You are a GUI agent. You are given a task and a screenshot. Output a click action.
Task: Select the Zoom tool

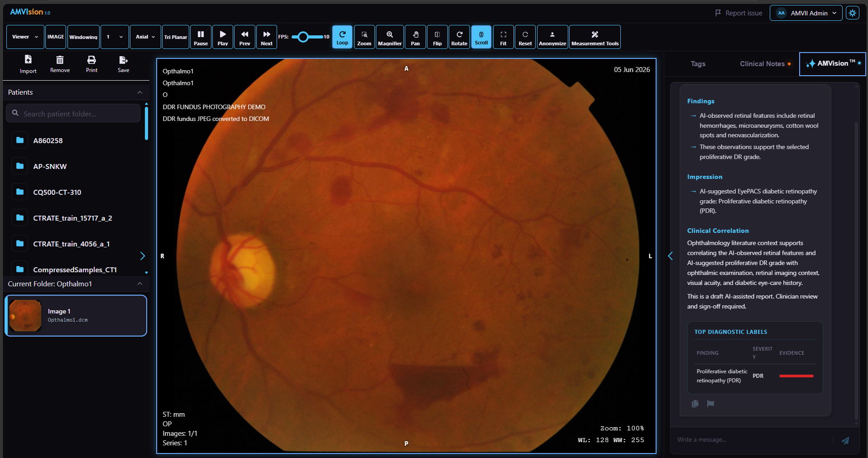(x=364, y=37)
